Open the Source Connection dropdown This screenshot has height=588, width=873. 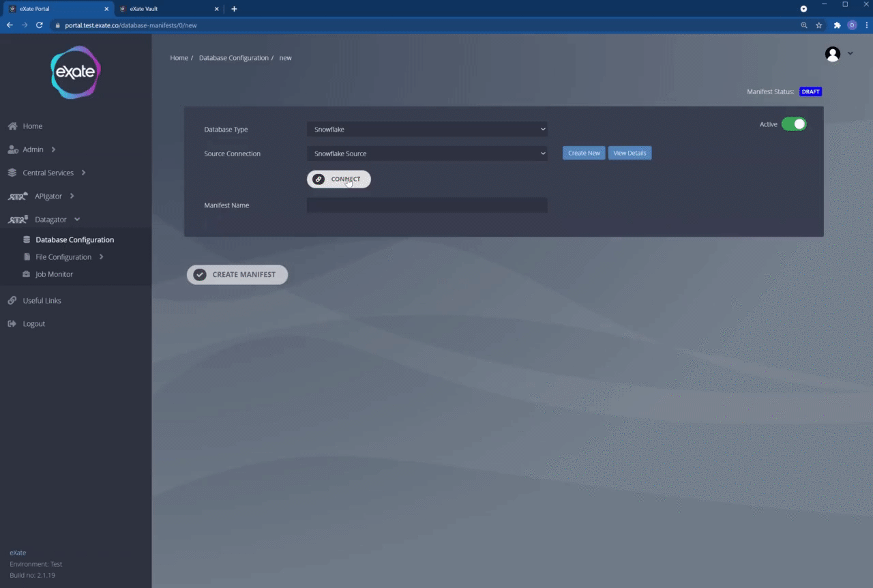click(427, 153)
